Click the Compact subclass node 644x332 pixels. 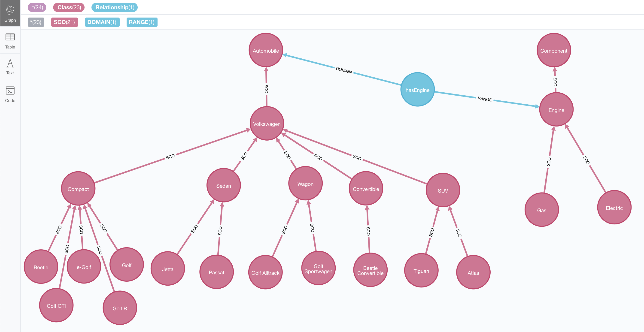coord(78,189)
